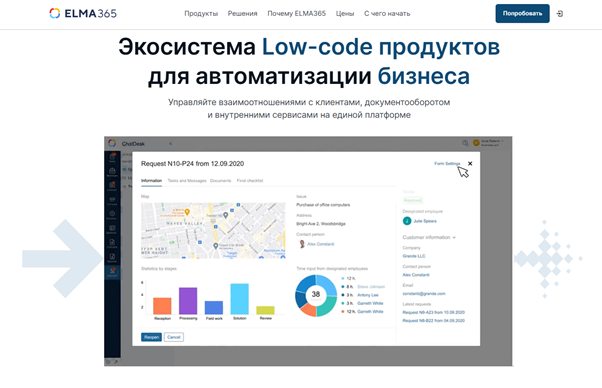The image size is (602, 388).
Task: Open the Решения menu
Action: tap(242, 13)
